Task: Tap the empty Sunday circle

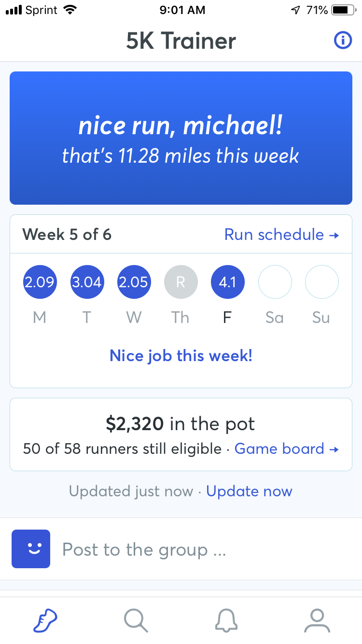Action: tap(321, 282)
